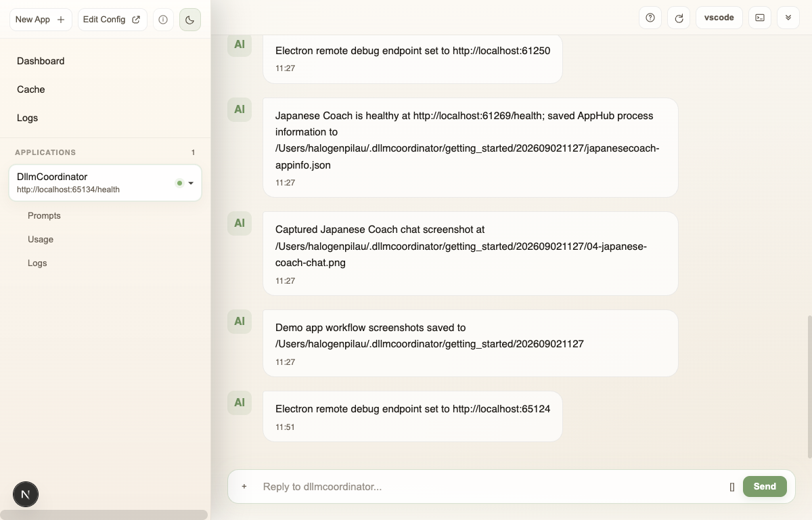Send the reply message
Viewport: 812px width, 520px height.
click(x=765, y=486)
